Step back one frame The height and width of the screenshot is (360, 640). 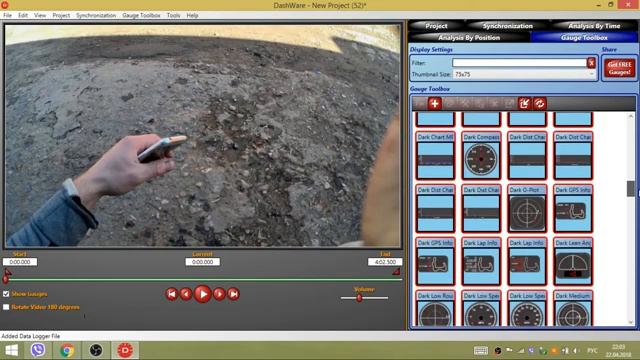[186, 294]
